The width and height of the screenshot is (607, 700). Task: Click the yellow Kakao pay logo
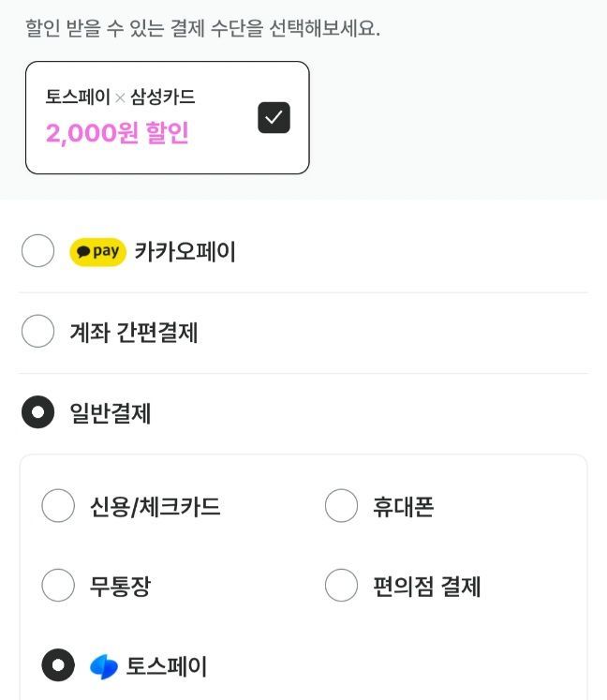pos(97,251)
